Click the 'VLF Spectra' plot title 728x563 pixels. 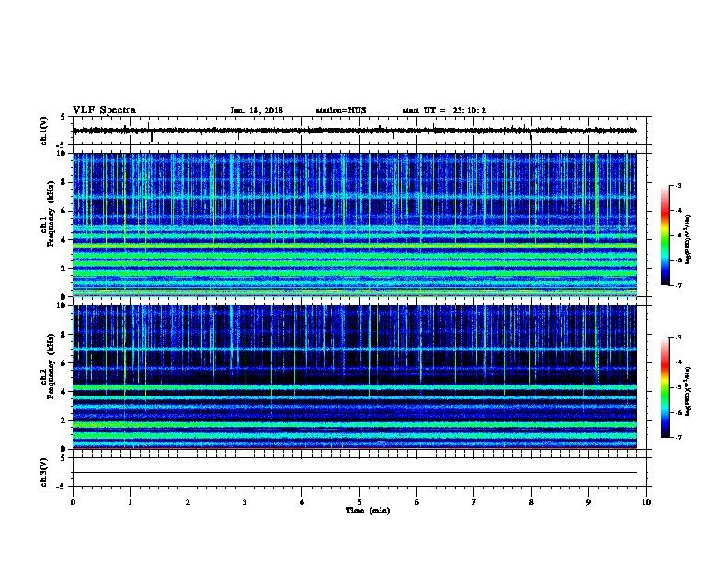pos(104,110)
